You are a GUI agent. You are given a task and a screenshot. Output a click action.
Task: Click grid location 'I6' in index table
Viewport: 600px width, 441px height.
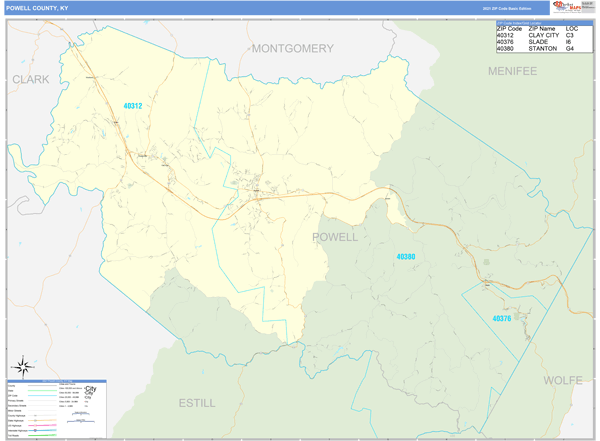click(568, 42)
